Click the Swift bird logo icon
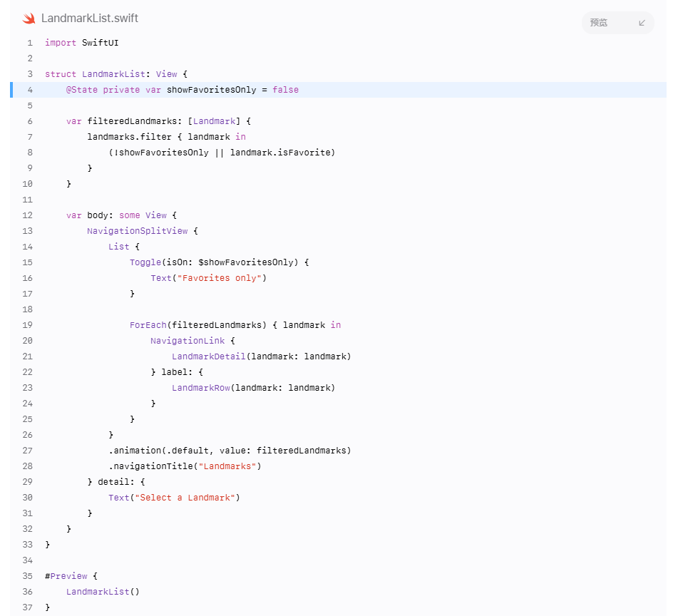The image size is (673, 616). 29,19
